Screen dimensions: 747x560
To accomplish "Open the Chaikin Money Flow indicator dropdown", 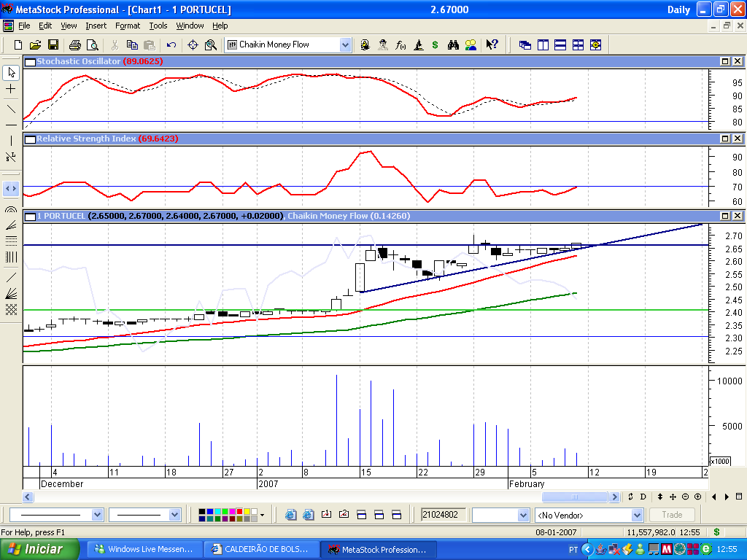I will coord(345,45).
